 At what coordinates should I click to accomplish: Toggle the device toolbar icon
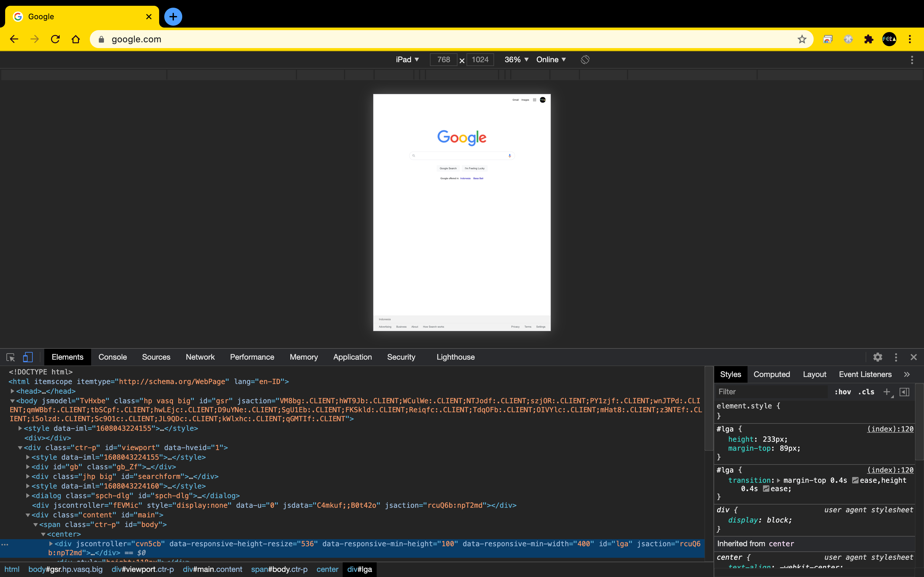(28, 357)
